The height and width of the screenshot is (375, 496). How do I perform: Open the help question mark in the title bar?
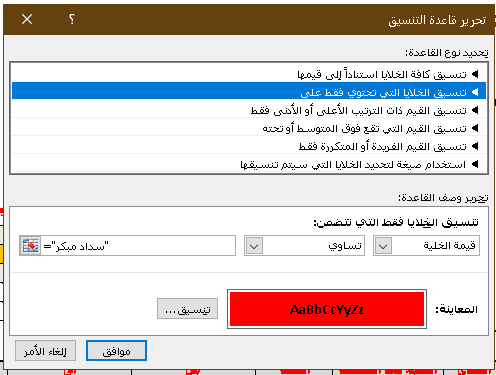point(72,19)
